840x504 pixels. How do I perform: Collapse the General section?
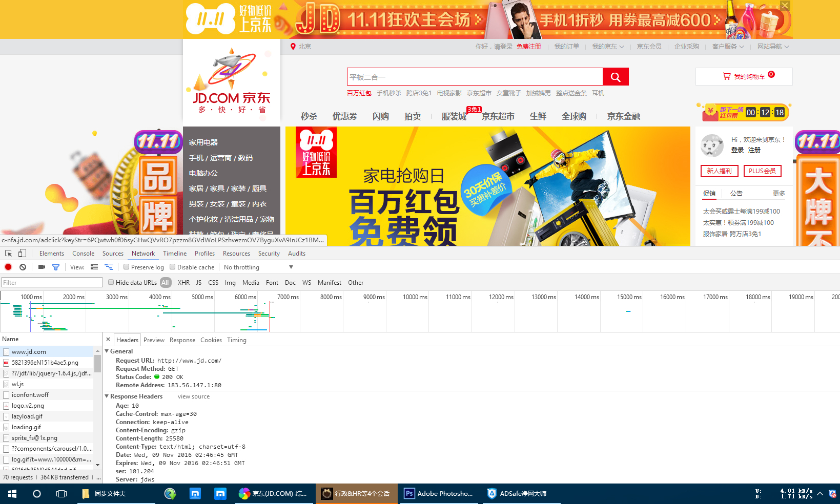tap(107, 351)
